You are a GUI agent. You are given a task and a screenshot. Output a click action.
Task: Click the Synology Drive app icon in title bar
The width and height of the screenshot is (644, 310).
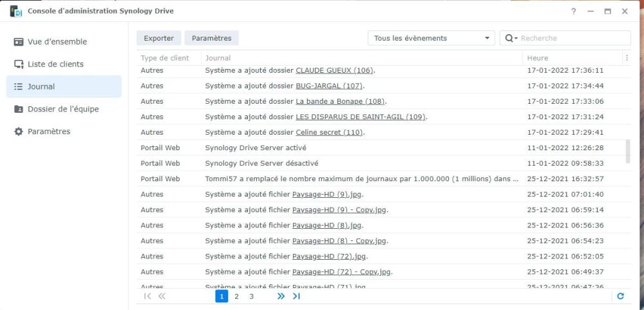click(x=16, y=11)
